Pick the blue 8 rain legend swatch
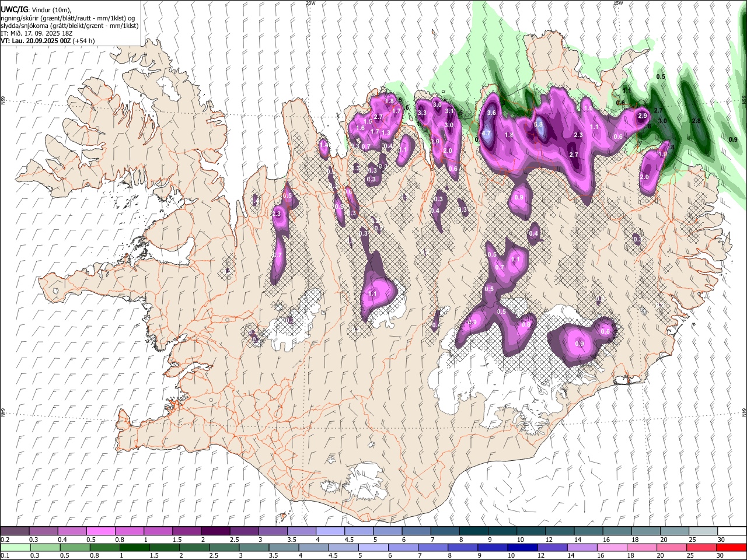 [x=463, y=547]
